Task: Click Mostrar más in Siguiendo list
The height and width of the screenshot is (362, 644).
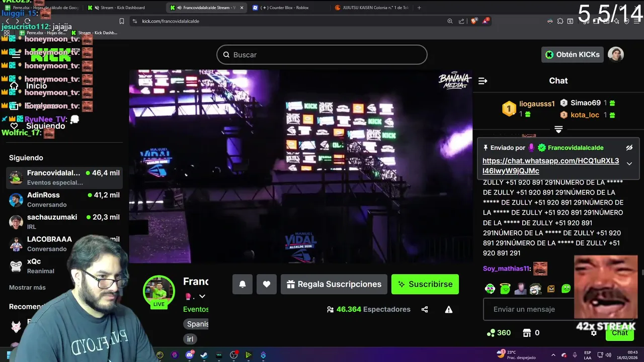Action: [x=27, y=288]
